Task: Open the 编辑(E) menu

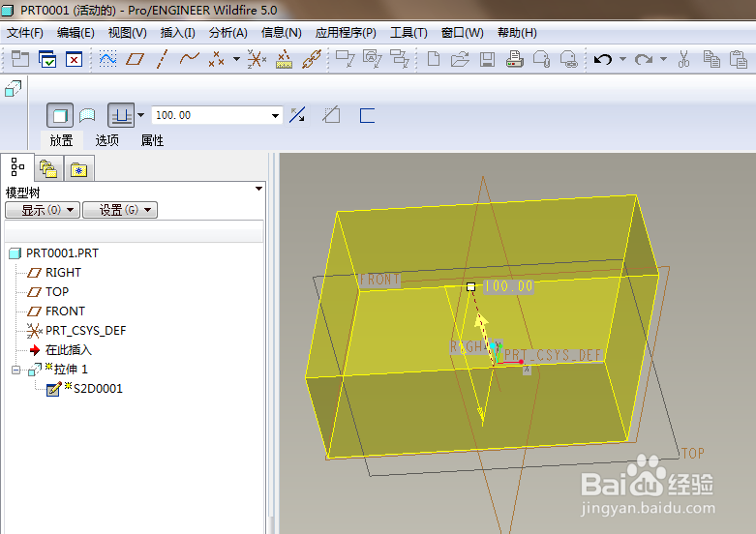Action: coord(76,33)
